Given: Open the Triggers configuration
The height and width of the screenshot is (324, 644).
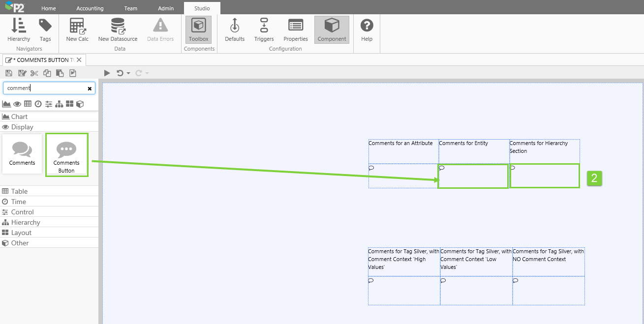Looking at the screenshot, I should pos(264,30).
